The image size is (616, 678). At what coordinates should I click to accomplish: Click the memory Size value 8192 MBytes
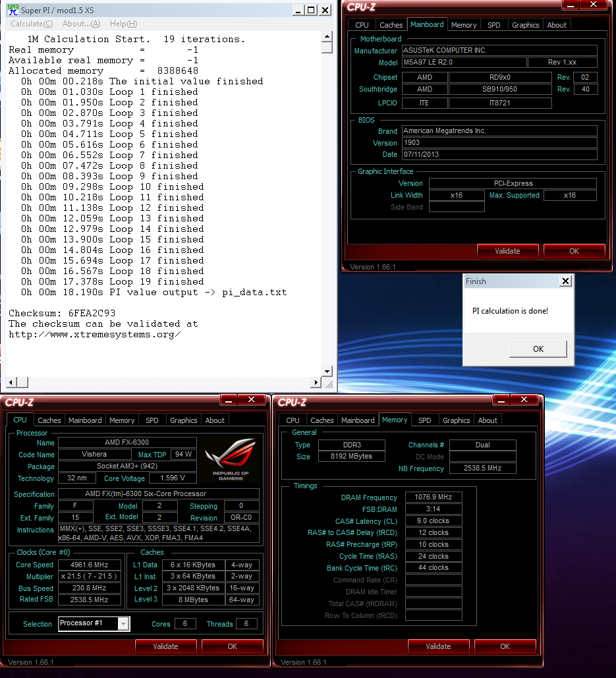[351, 456]
